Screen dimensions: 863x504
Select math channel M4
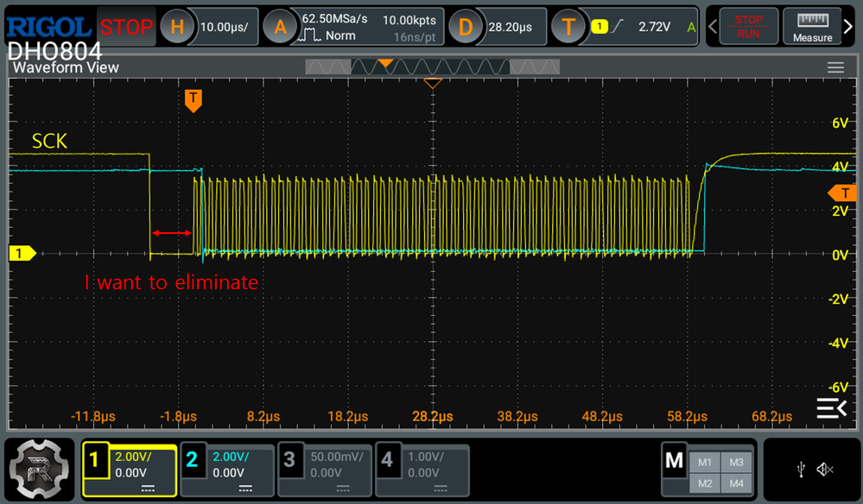click(736, 483)
